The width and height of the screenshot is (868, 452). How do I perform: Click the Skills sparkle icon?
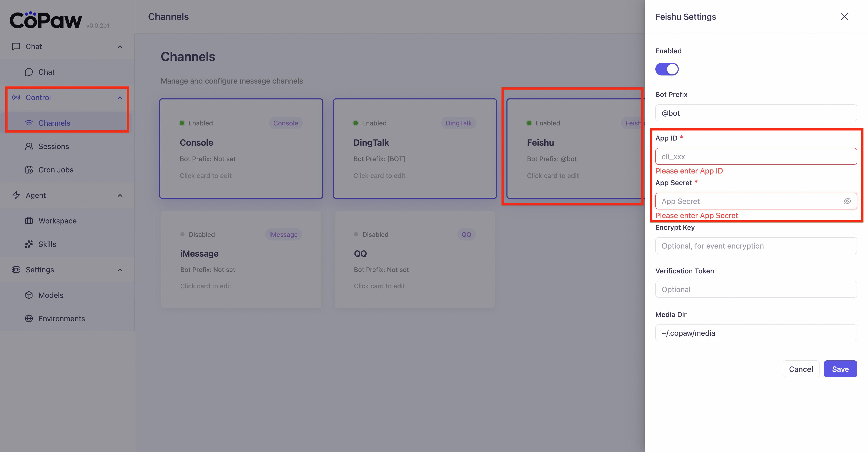point(29,244)
